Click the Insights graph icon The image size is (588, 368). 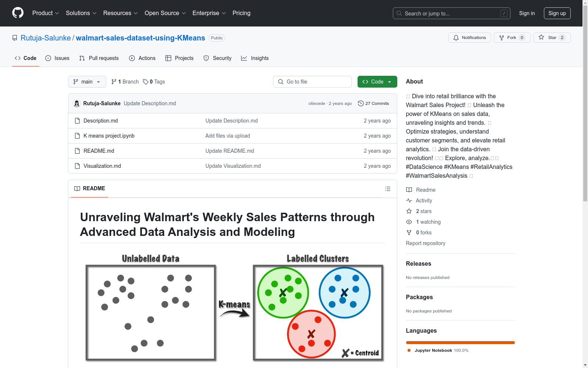pos(244,58)
